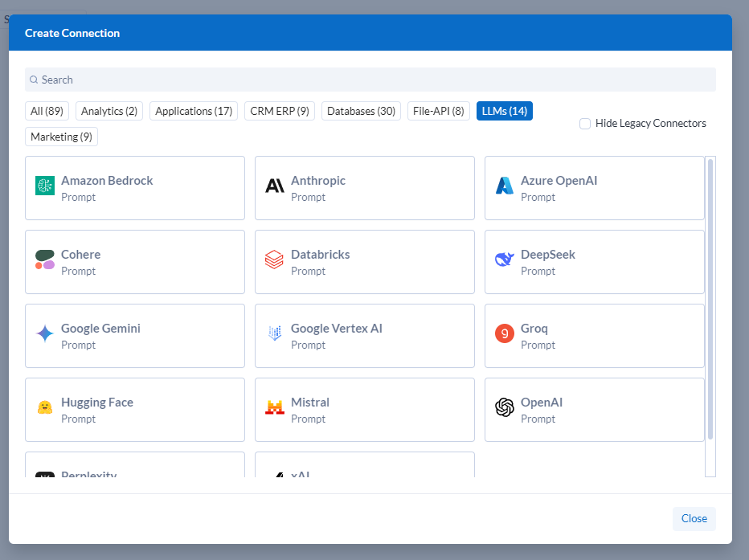Image resolution: width=749 pixels, height=560 pixels.
Task: Choose the Mistral connector name
Action: pos(310,403)
